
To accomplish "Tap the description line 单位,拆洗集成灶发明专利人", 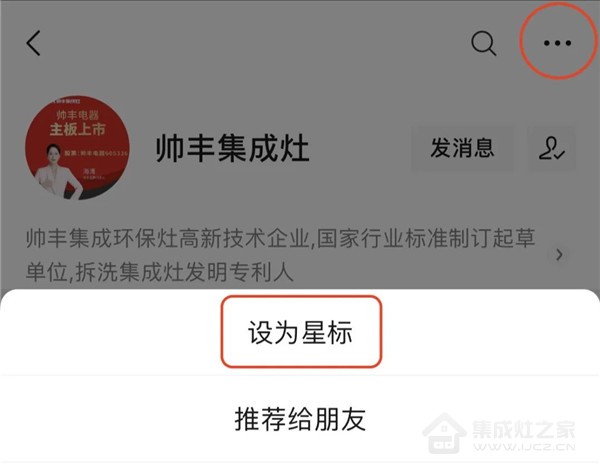I will (x=160, y=272).
